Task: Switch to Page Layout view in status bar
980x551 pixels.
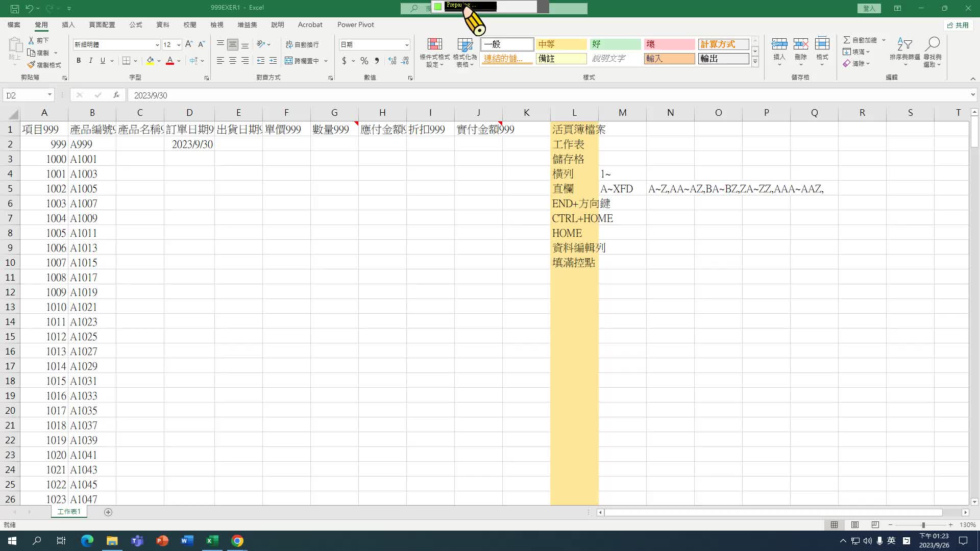Action: (x=855, y=525)
